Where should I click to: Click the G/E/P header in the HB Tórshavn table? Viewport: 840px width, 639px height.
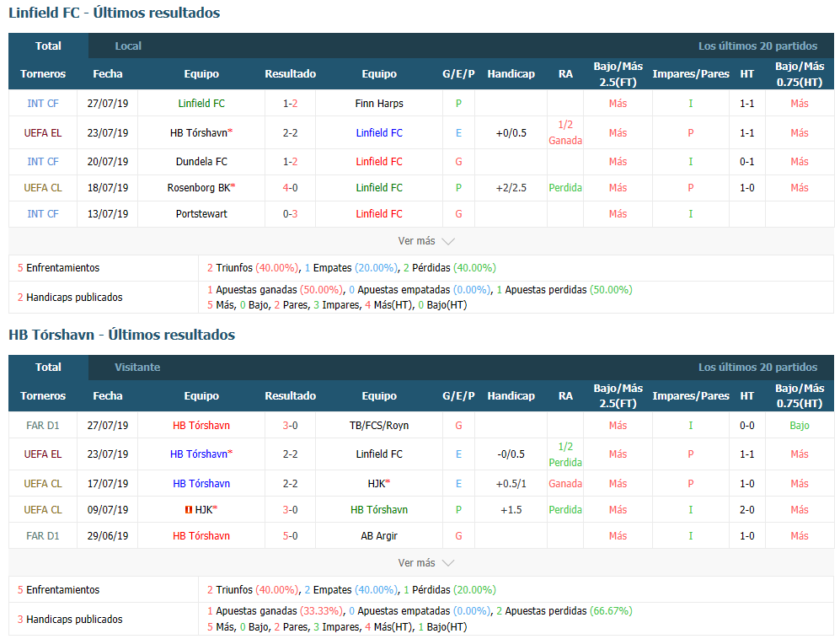coord(458,396)
